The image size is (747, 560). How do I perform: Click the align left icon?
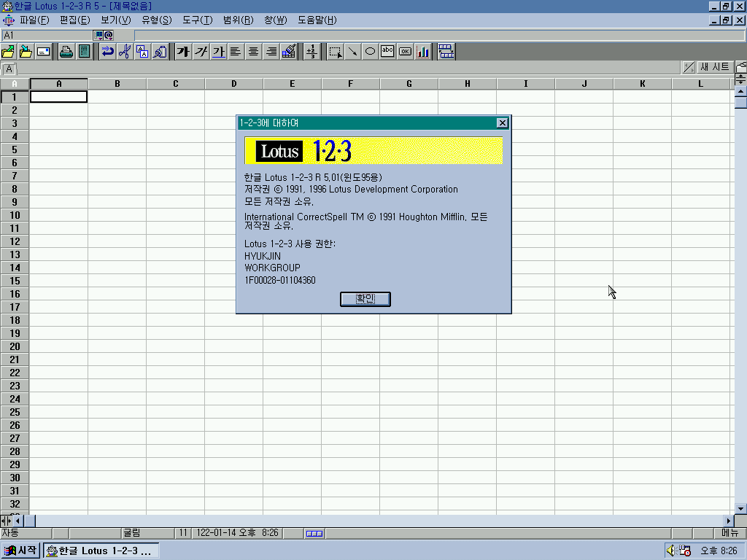[236, 52]
